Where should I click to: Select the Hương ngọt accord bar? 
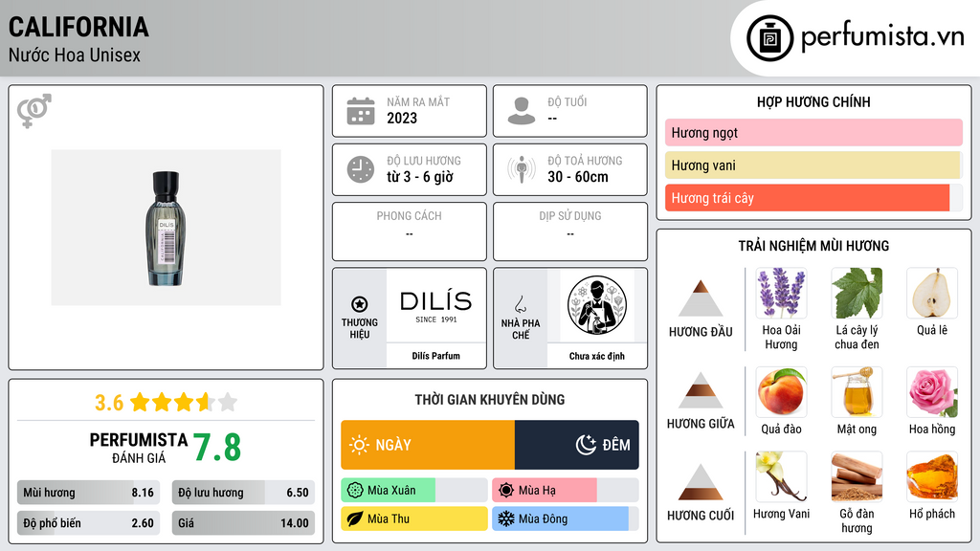click(x=813, y=132)
